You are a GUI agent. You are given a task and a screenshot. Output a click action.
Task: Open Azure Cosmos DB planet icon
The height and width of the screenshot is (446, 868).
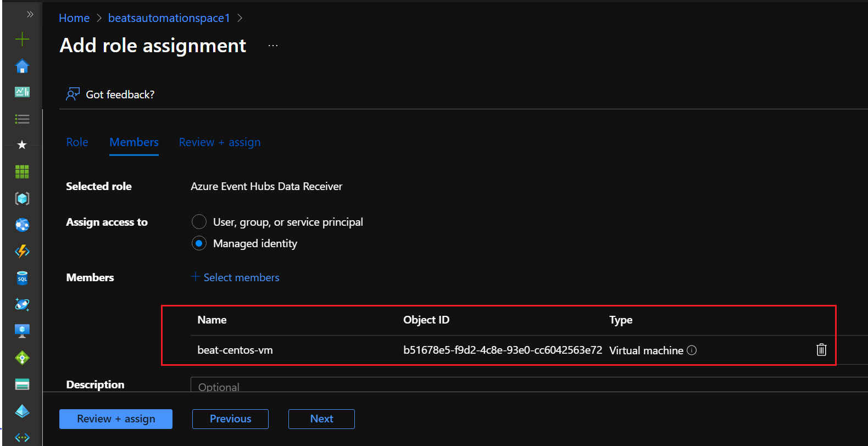pos(22,304)
